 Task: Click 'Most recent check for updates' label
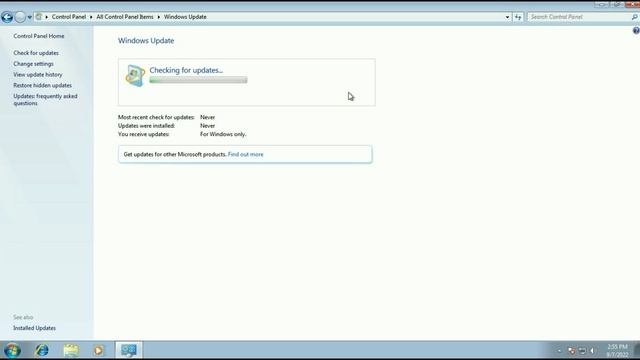156,117
